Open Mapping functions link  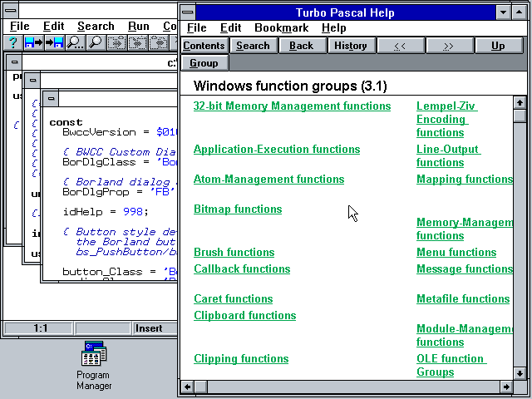[465, 180]
